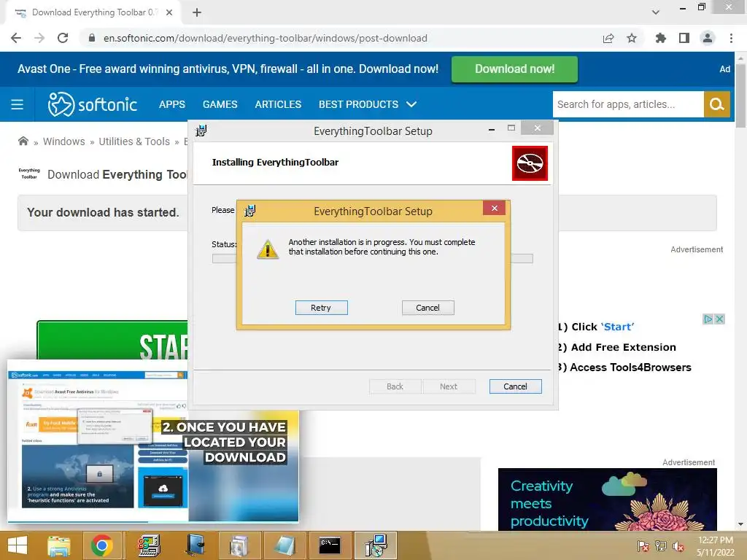
Task: Open the Windows breadcrumb link
Action: pyautogui.click(x=64, y=141)
